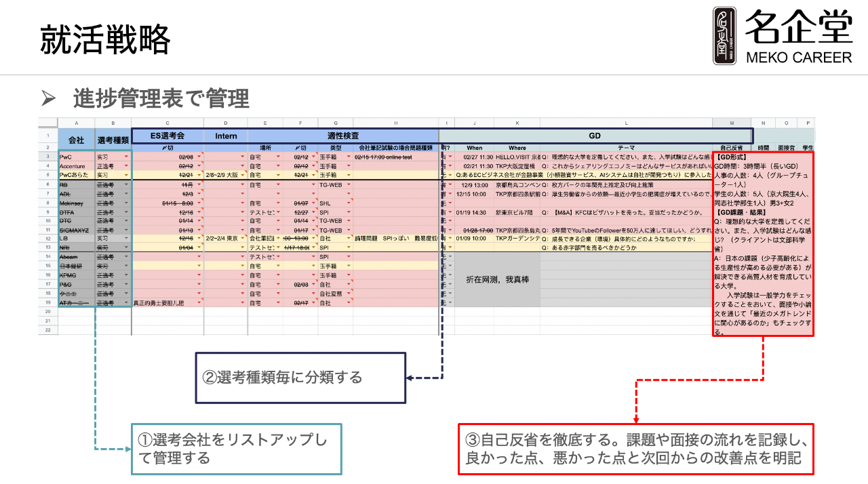The width and height of the screenshot is (868, 484).
Task: Click the ES選考会 merged header cell
Action: (167, 136)
